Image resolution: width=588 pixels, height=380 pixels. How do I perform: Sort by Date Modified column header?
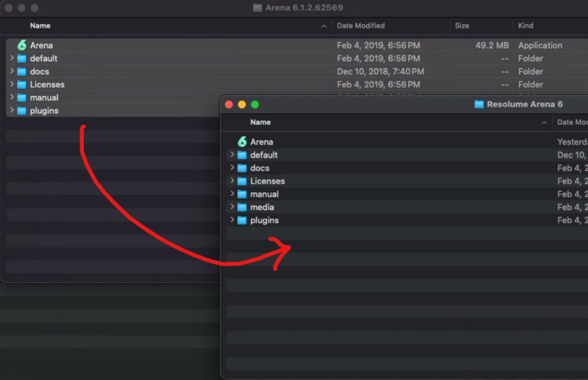click(361, 26)
